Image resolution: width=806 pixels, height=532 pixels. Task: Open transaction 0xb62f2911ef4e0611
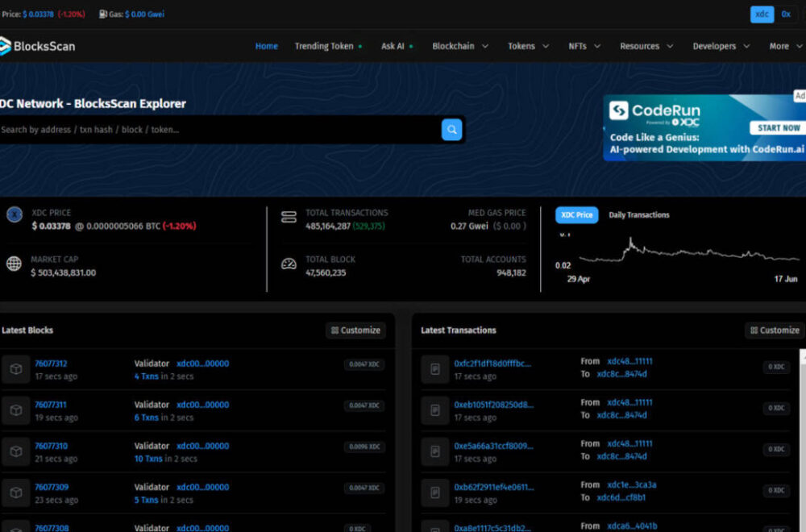pos(494,487)
